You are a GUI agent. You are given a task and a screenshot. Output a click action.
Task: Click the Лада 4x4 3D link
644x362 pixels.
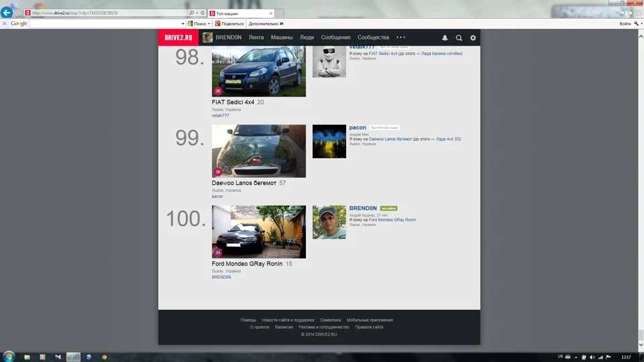pos(449,139)
